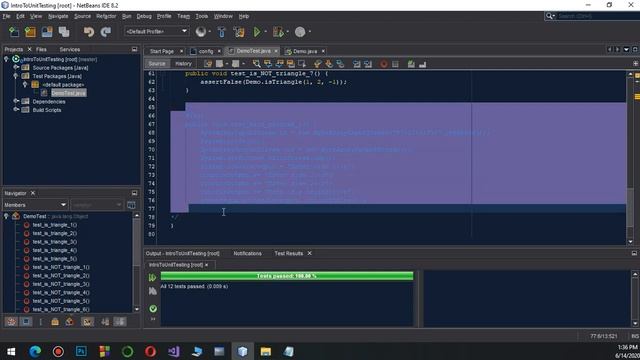
Task: Open the Source menu
Action: point(82,16)
